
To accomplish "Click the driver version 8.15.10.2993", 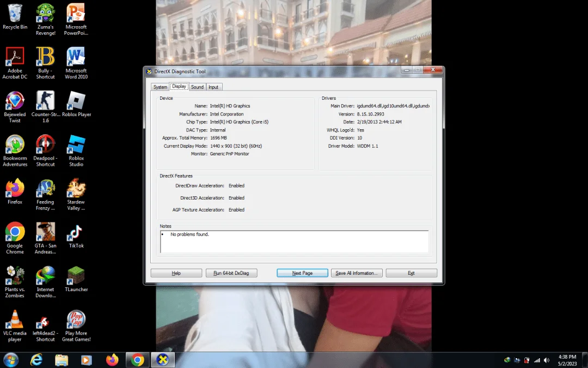I will coord(371,114).
